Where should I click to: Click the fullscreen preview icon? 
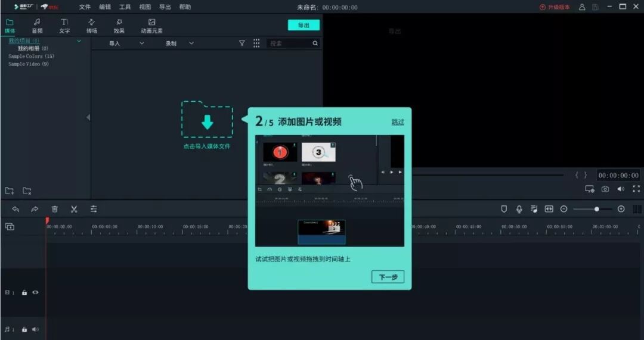click(636, 189)
